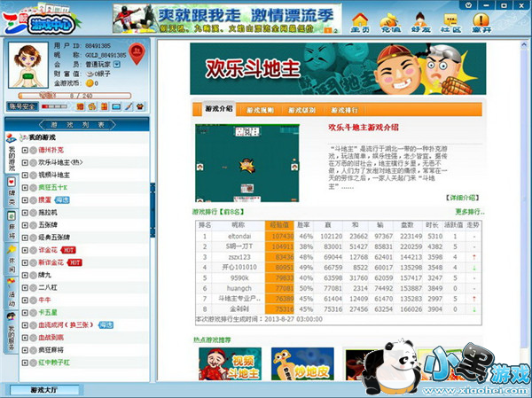Click the silver ingot wealth icon
This screenshot has height=398, width=532.
90,74
